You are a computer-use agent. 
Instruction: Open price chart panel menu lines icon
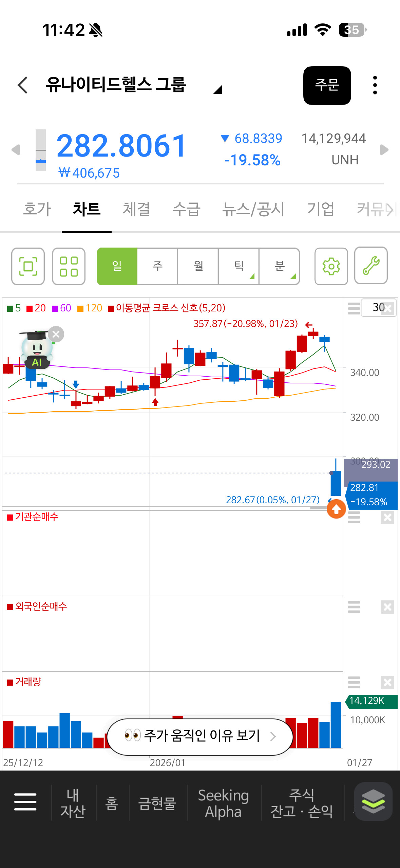(x=354, y=308)
